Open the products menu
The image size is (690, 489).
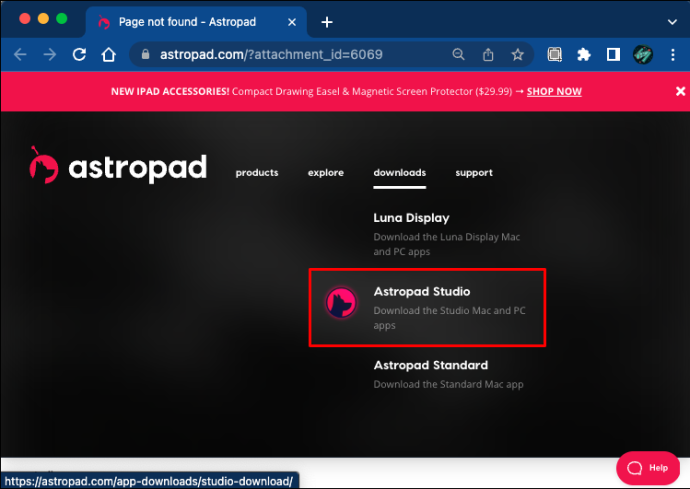click(257, 173)
